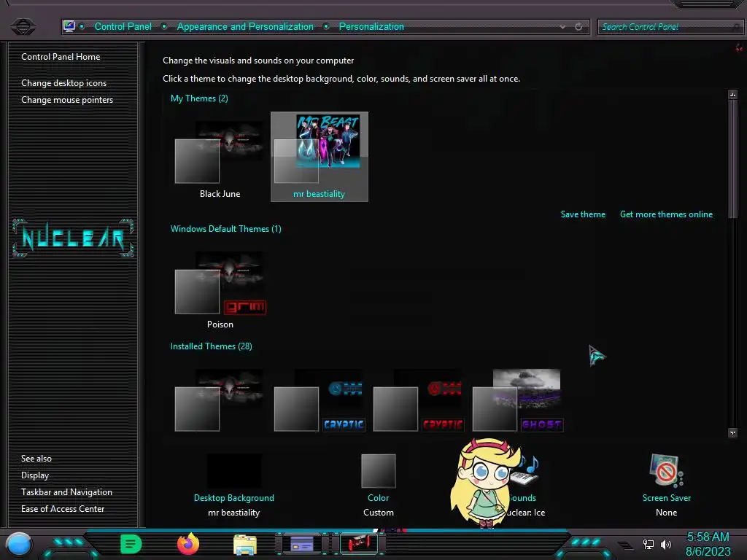Open the Color settings swatch
Viewport: 747px width, 560px height.
(379, 471)
